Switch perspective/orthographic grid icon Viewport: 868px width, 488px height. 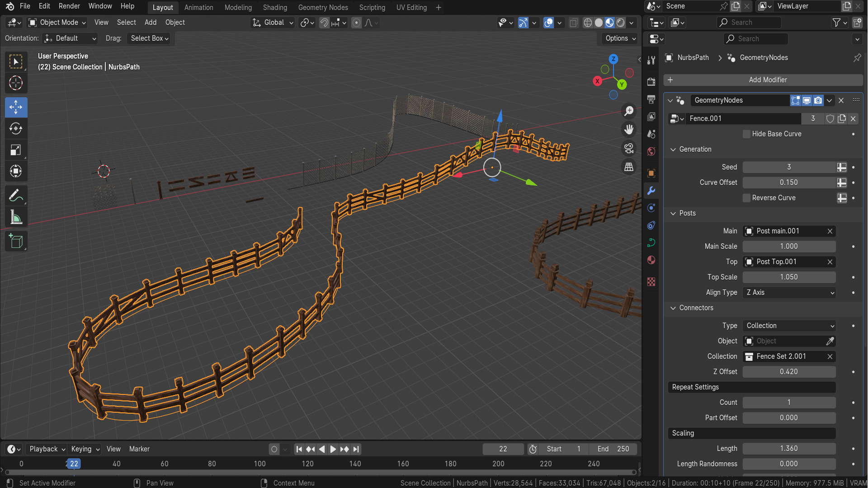(629, 167)
